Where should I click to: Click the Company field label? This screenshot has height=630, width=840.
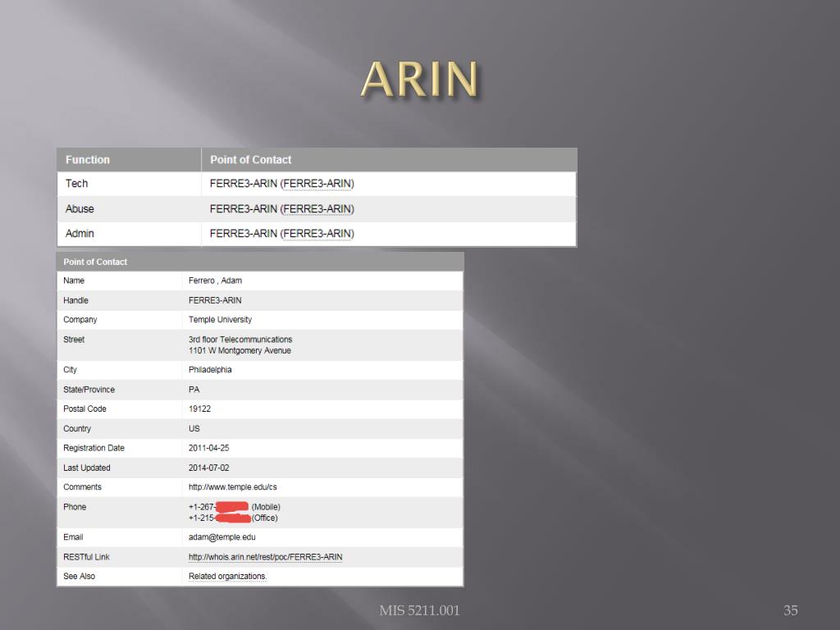[x=80, y=320]
